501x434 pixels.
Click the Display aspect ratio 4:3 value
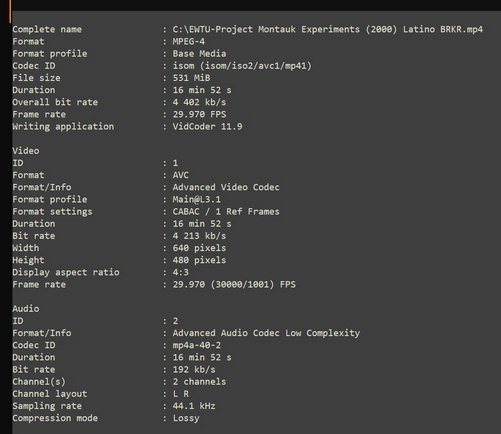180,272
